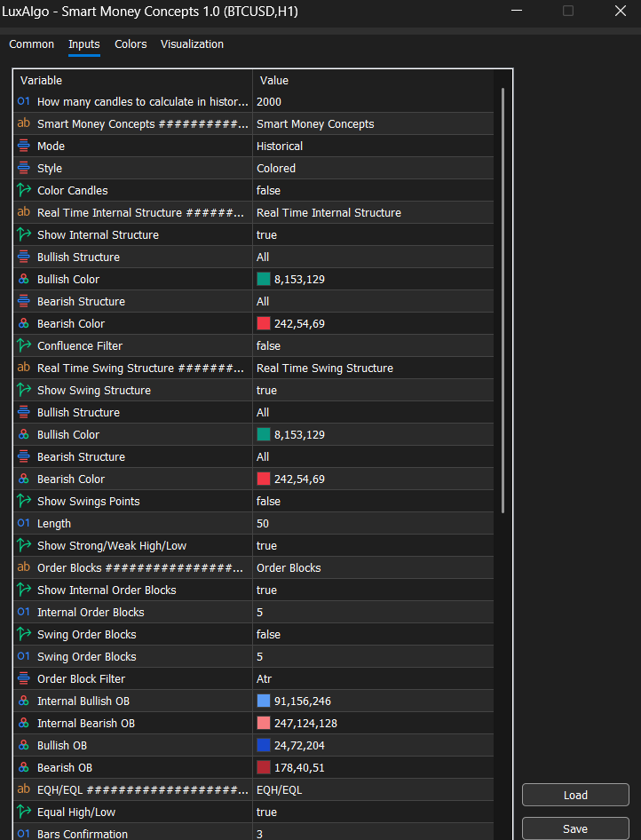Open Bullish OB color swatch 24,72,204
The height and width of the screenshot is (840, 641).
point(264,745)
